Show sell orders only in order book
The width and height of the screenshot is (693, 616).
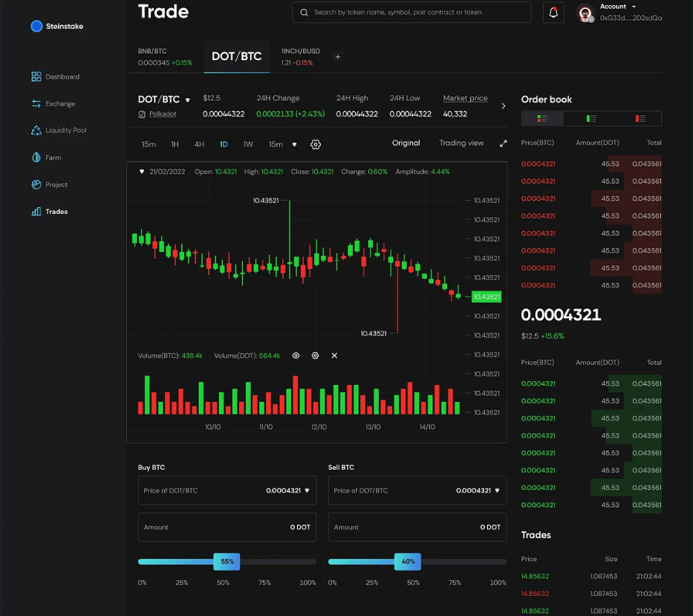(x=640, y=118)
